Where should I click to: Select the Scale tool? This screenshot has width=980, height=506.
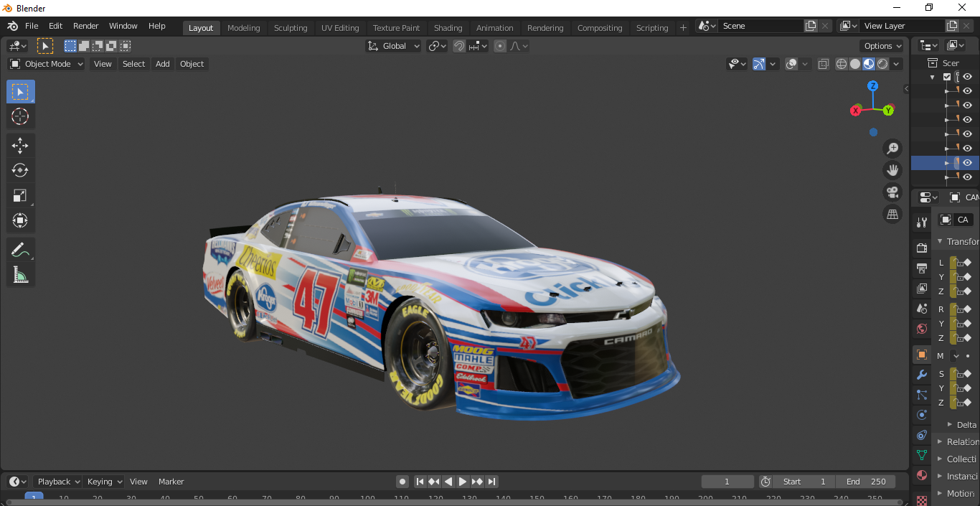coord(20,195)
